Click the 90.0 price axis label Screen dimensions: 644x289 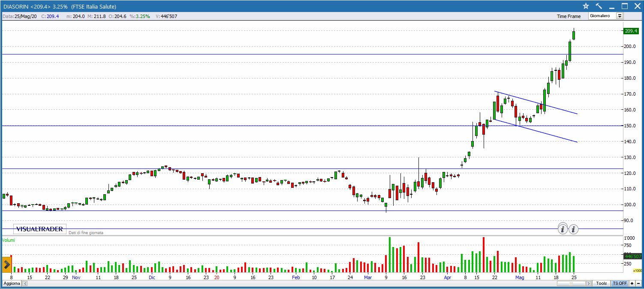(629, 220)
